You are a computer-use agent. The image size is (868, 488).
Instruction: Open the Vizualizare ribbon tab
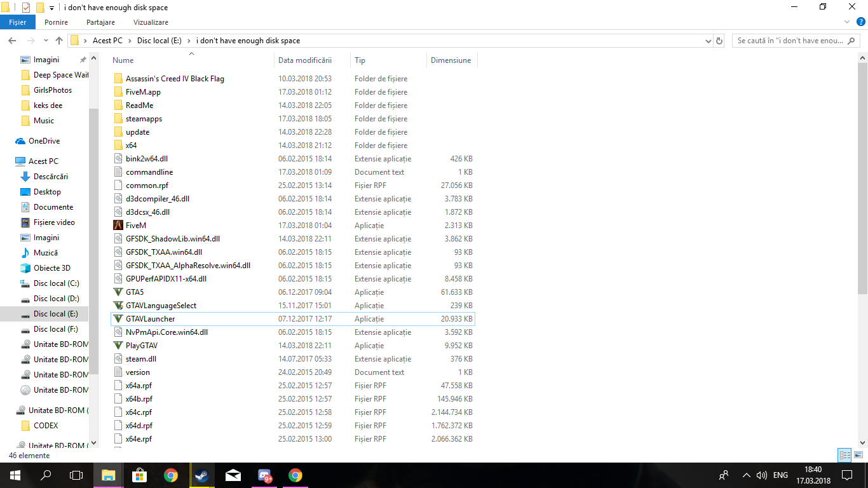tap(151, 22)
